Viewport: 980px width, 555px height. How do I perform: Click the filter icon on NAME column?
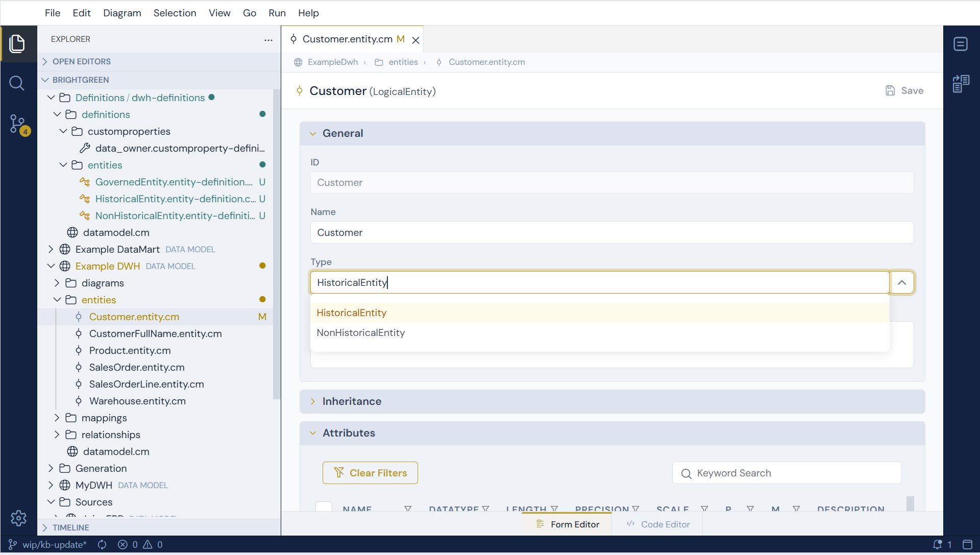click(x=408, y=509)
